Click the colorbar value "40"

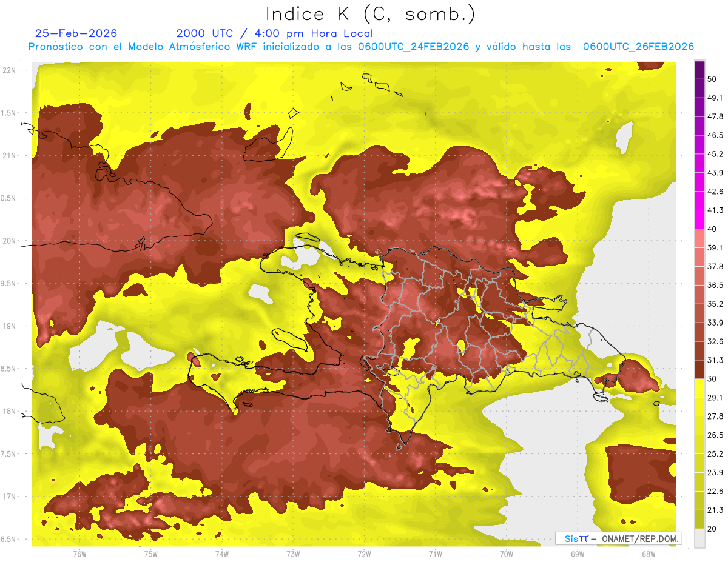point(712,229)
